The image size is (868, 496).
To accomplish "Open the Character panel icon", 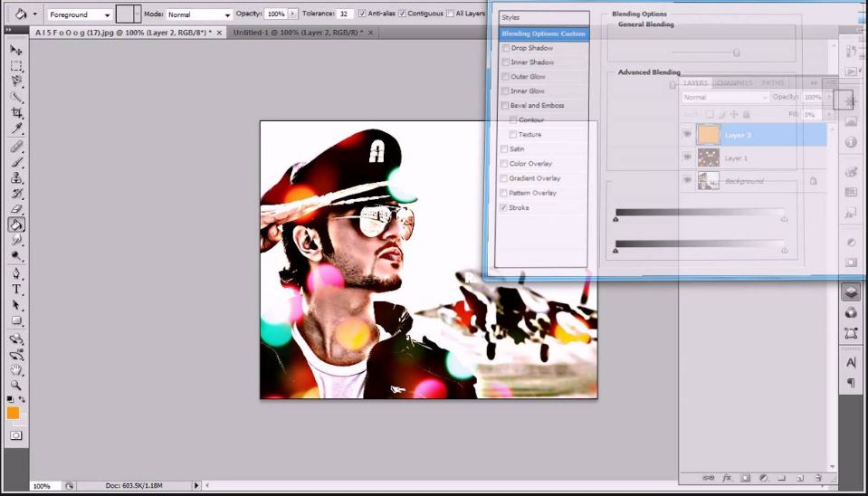I will (851, 363).
